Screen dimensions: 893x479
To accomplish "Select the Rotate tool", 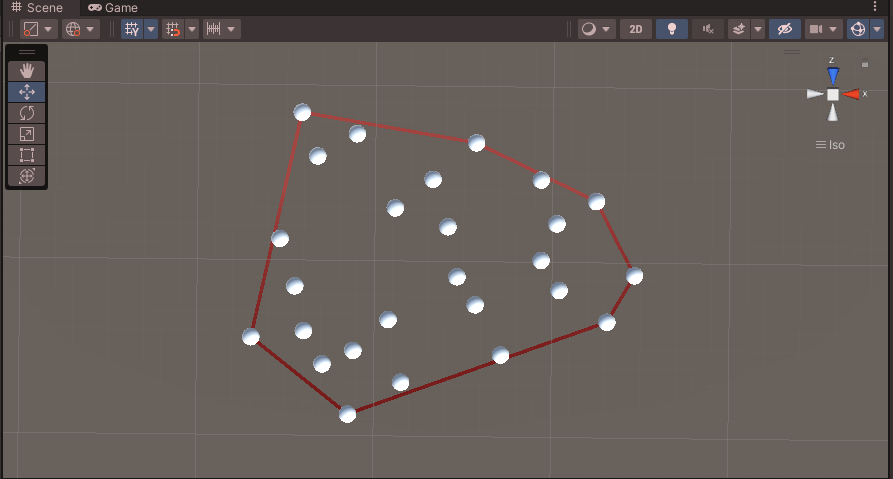I will point(27,113).
